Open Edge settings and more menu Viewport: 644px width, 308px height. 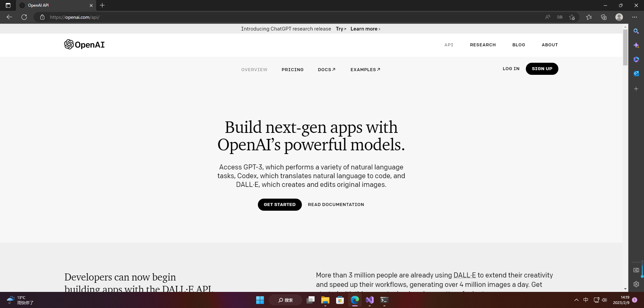[x=634, y=17]
